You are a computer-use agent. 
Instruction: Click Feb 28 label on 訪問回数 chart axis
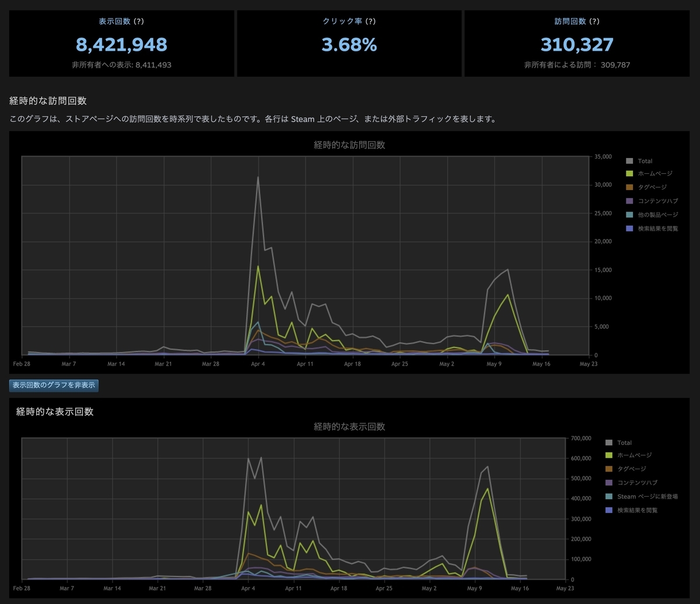[22, 364]
